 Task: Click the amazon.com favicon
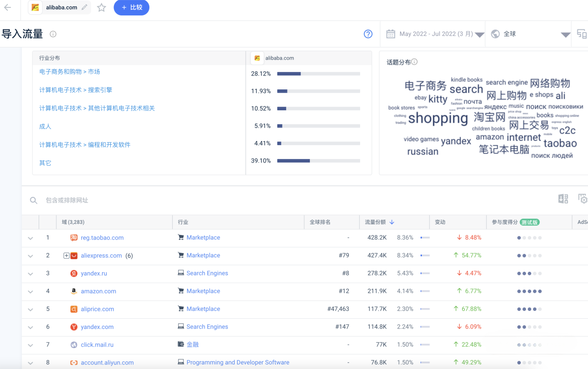pyautogui.click(x=73, y=291)
